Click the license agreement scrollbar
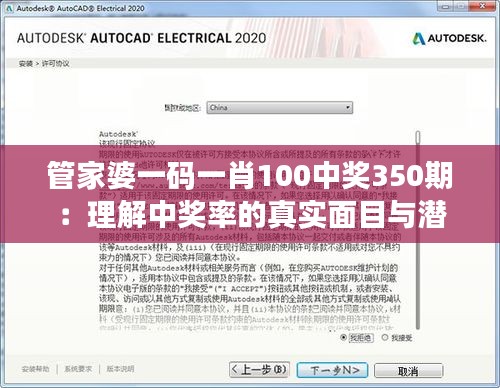Image resolution: width=500 pixels, height=388 pixels. (x=418, y=230)
